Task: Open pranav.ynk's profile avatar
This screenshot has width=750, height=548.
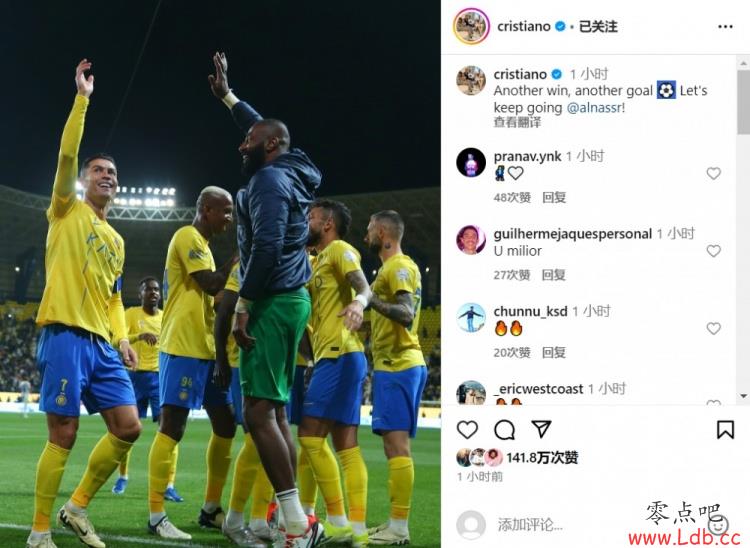Action: [471, 163]
